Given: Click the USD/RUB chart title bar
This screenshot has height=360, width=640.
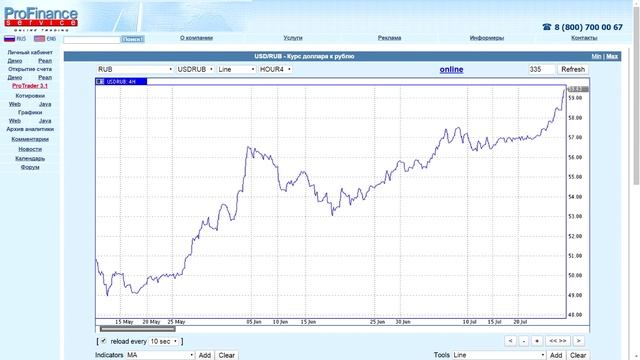Looking at the screenshot, I should pos(342,56).
